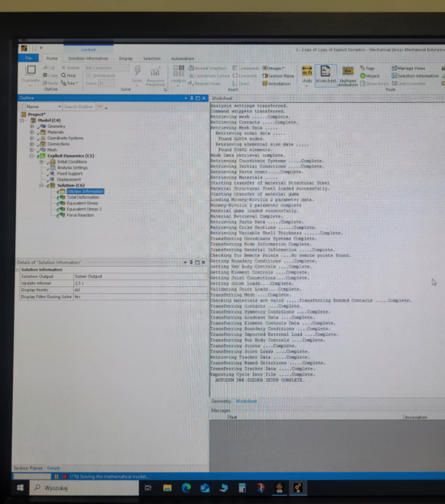Image resolution: width=445 pixels, height=504 pixels.
Task: Switch to the Home ribbon tab
Action: [x=52, y=58]
